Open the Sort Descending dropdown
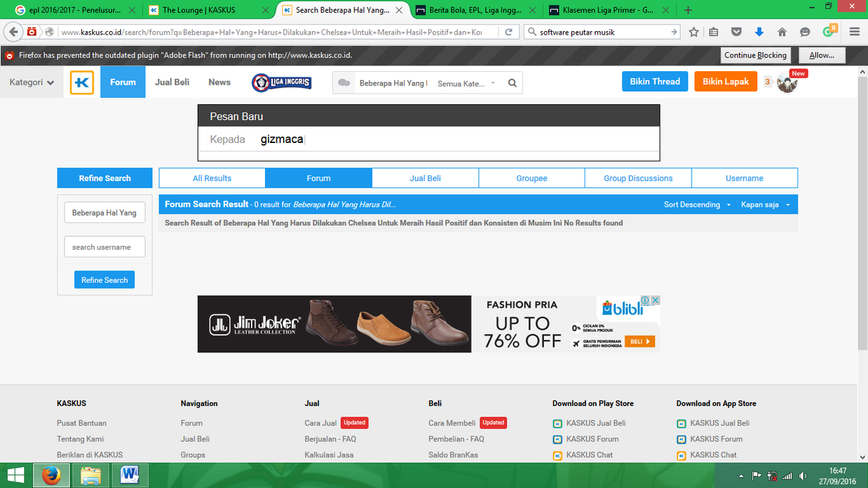The height and width of the screenshot is (488, 868). [697, 205]
